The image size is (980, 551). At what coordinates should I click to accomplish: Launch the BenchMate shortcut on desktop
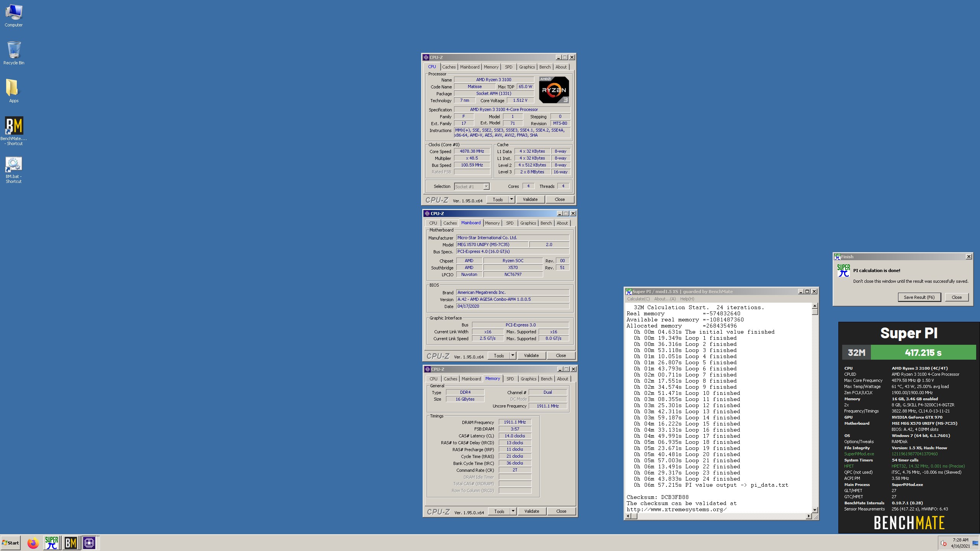(14, 131)
